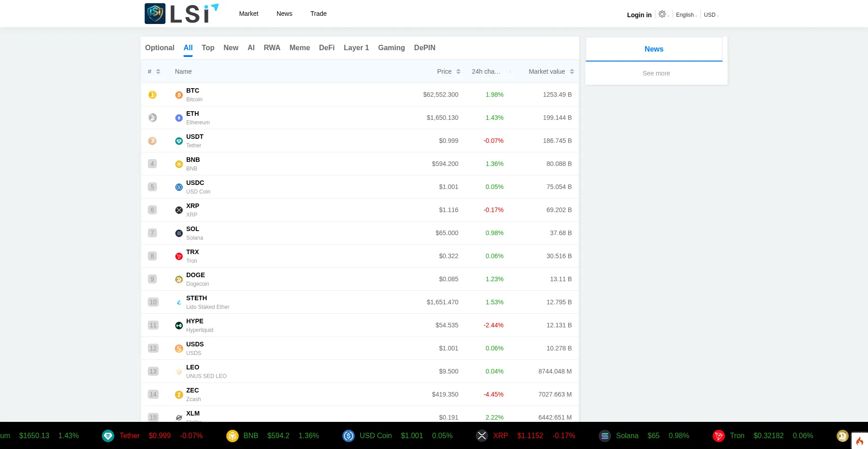The image size is (868, 449).
Task: Click the gold rank 1 medal badge
Action: tap(152, 95)
